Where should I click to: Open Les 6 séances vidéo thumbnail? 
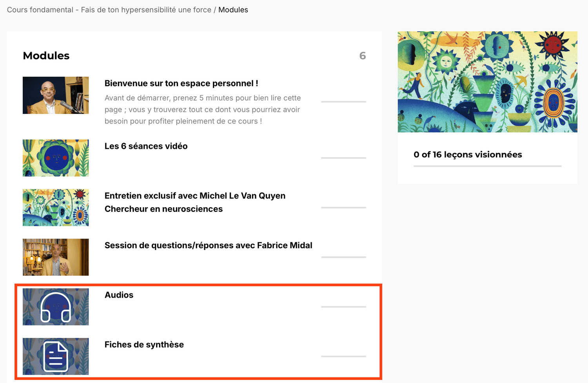[x=56, y=158]
